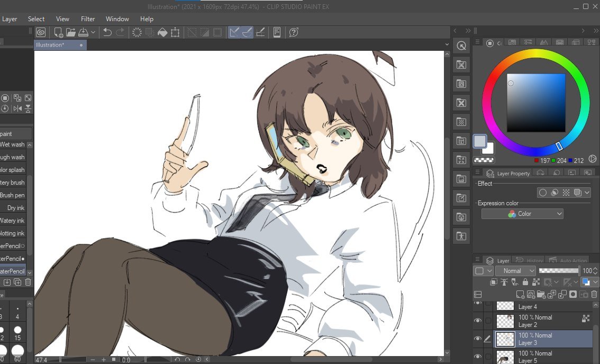This screenshot has height=364, width=600.
Task: Switch to the History tab
Action: [x=530, y=260]
